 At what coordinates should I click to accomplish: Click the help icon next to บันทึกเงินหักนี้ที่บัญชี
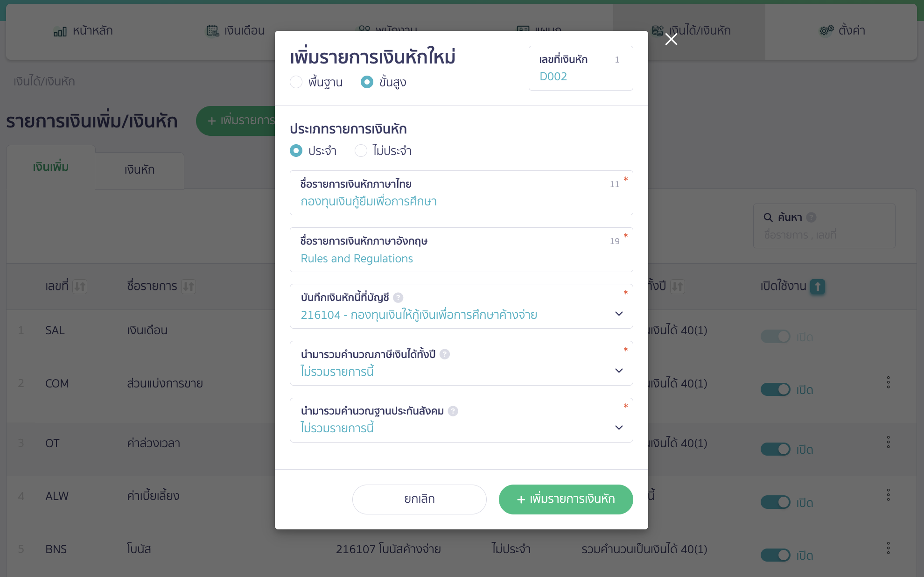coord(398,297)
